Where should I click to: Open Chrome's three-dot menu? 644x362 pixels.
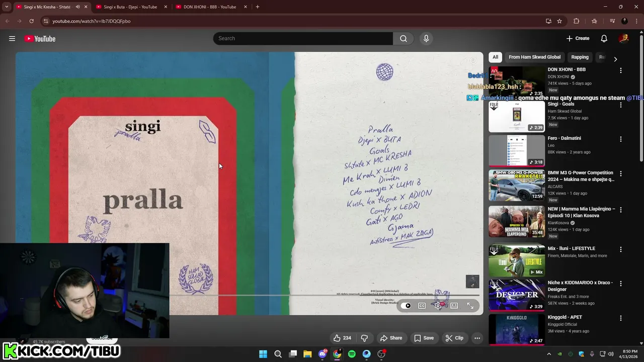point(636,21)
